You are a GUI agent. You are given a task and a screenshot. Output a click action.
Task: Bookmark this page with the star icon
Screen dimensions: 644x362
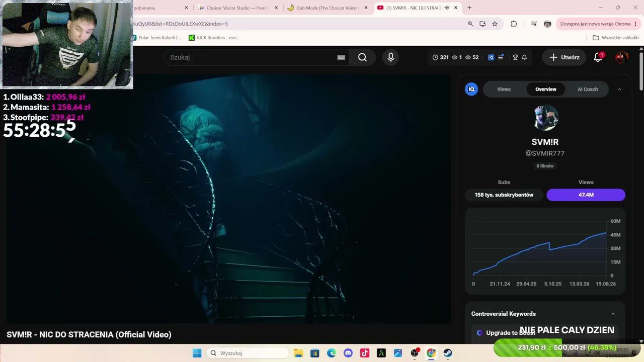click(495, 24)
